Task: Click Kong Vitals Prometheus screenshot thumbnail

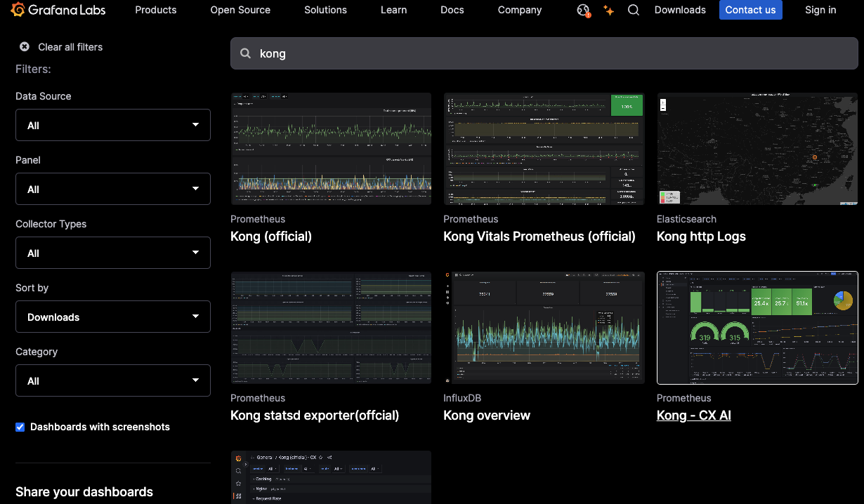Action: coord(544,149)
